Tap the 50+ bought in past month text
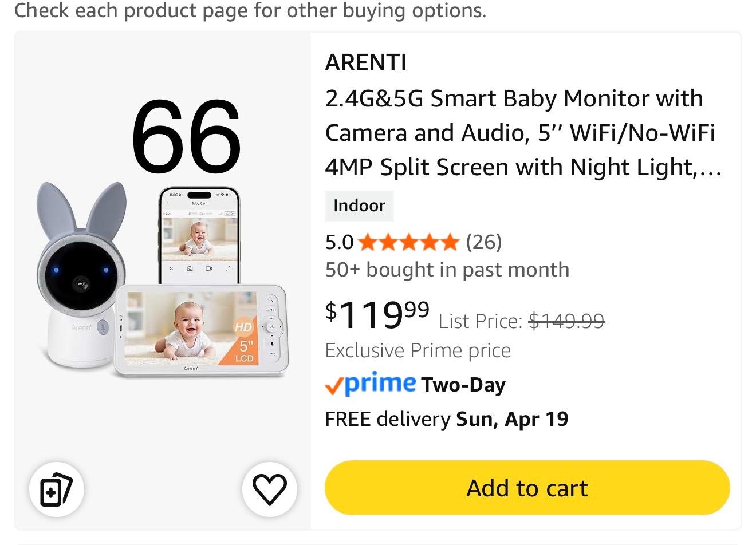756x545 pixels. [x=447, y=270]
